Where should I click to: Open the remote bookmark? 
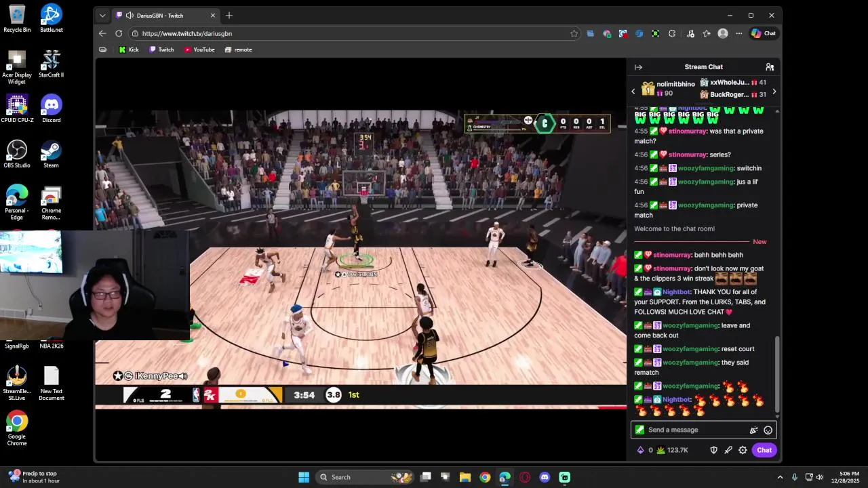tap(238, 49)
